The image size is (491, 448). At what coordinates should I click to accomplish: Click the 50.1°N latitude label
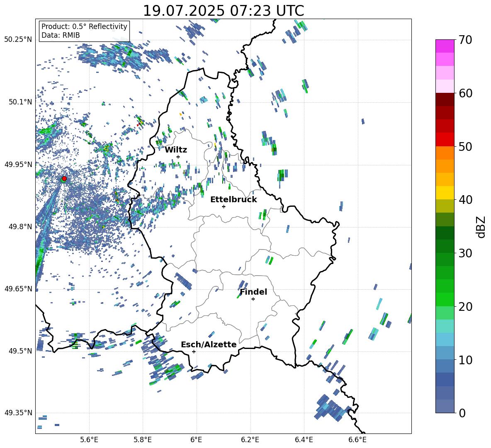click(20, 102)
